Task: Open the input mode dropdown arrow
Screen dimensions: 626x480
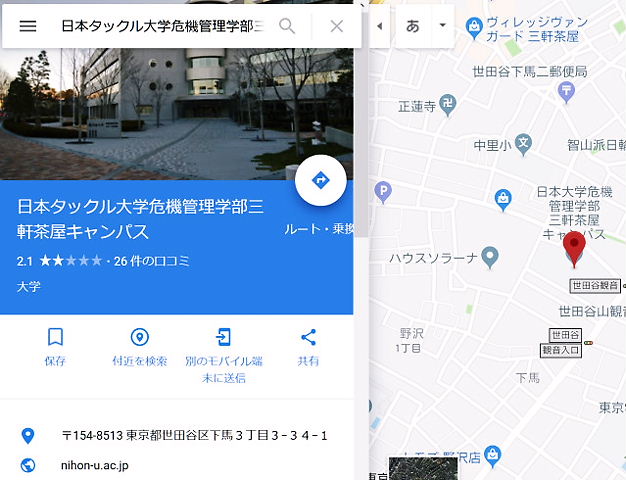Action: 442,26
